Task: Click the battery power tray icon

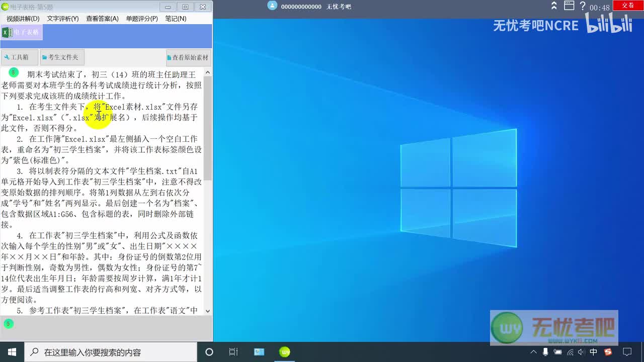Action: [x=557, y=352]
